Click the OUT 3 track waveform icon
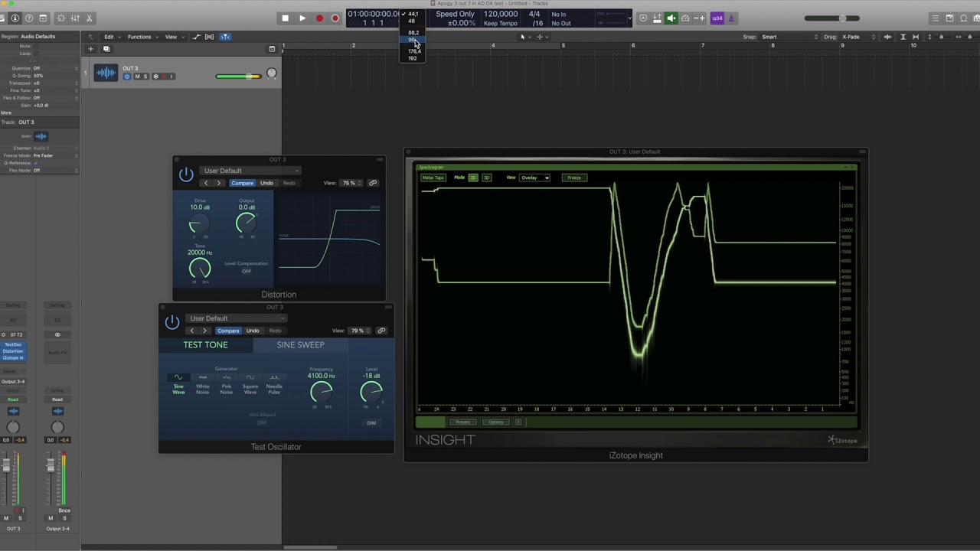 tap(106, 73)
